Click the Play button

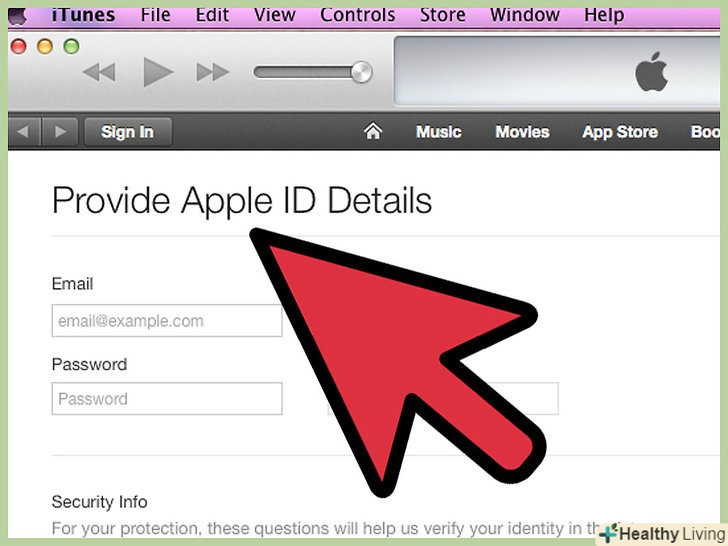(x=158, y=72)
